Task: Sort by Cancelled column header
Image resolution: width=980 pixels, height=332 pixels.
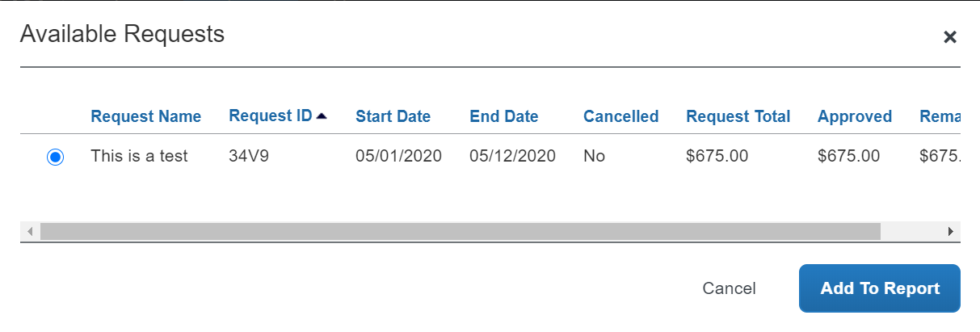Action: [x=620, y=116]
